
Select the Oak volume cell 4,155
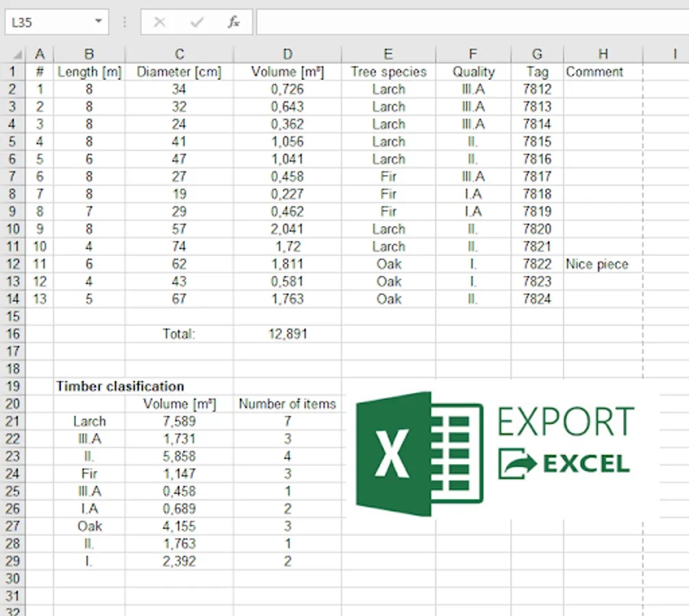pyautogui.click(x=179, y=526)
